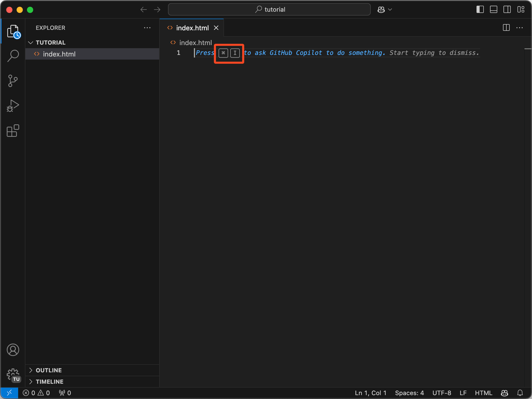Click the Spaces: 4 indentation button
The height and width of the screenshot is (399, 532).
click(409, 393)
